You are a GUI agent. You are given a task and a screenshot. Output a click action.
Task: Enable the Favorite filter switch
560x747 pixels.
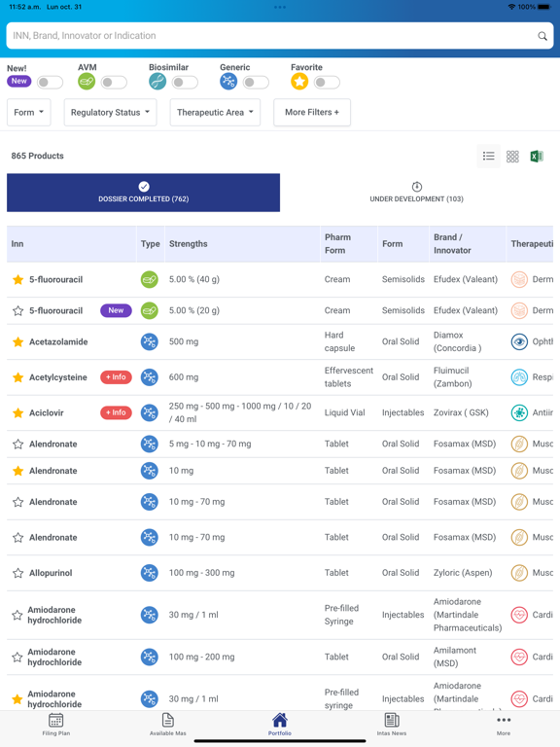327,83
